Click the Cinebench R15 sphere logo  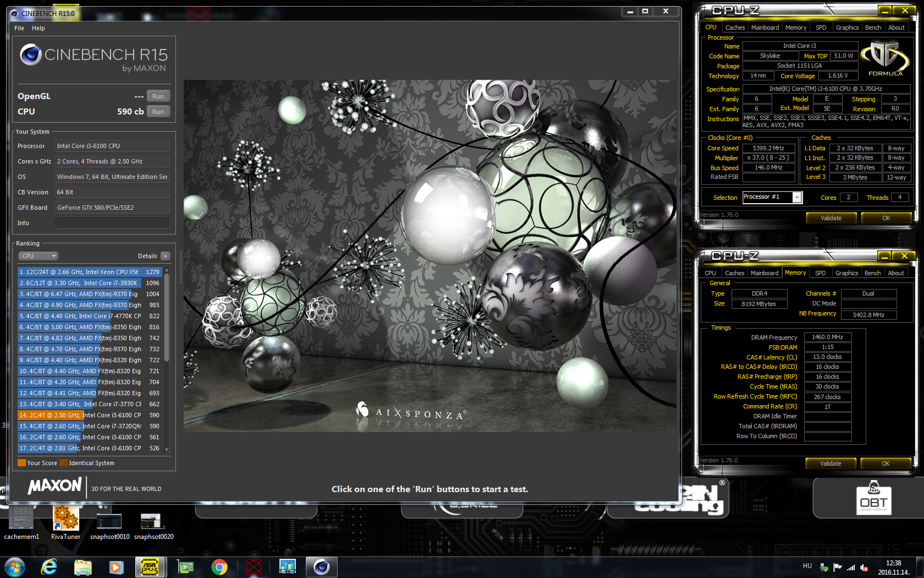31,54
